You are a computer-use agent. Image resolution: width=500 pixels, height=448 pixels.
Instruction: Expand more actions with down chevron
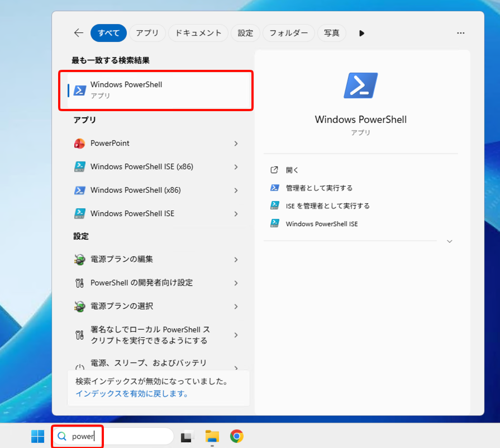pyautogui.click(x=450, y=241)
